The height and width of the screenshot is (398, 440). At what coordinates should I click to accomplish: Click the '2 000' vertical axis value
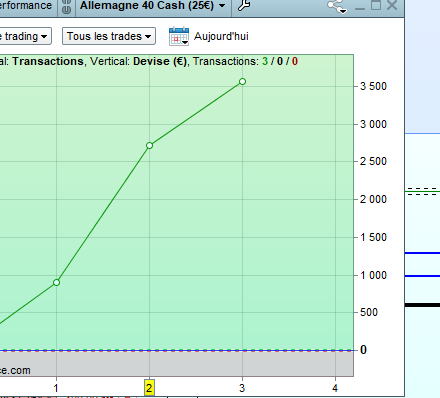pos(373,199)
